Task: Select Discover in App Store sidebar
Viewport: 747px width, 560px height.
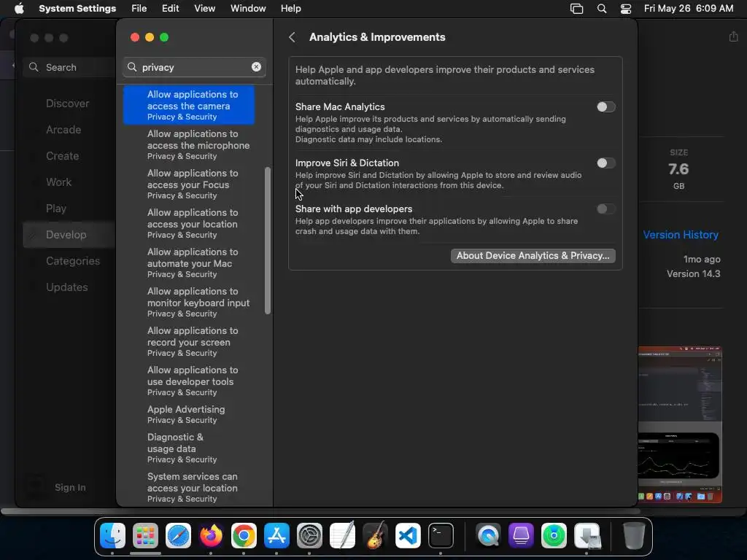Action: click(x=67, y=104)
